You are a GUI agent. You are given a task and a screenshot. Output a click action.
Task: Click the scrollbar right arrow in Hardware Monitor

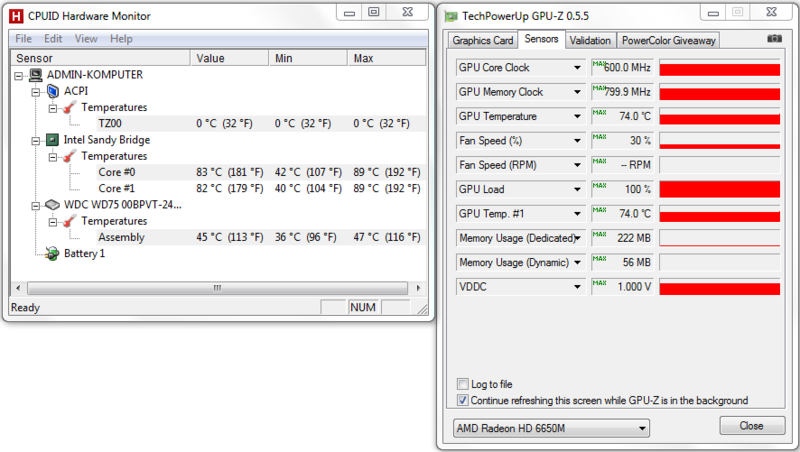click(x=418, y=288)
